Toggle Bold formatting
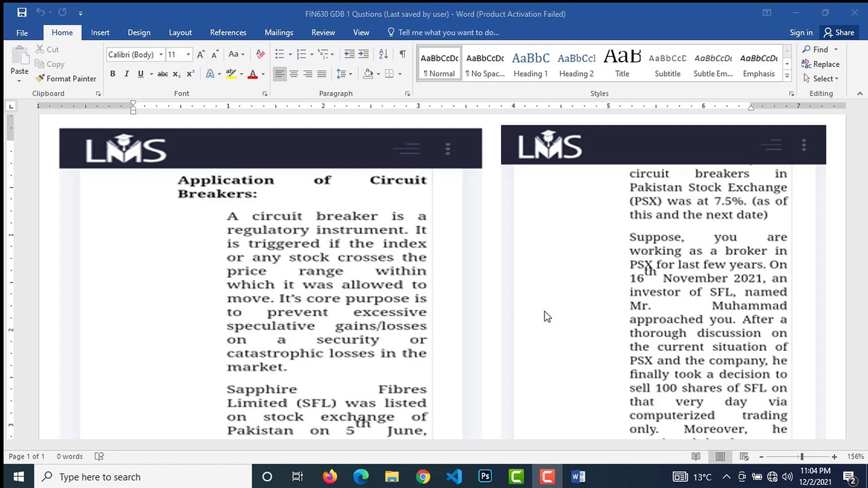 113,74
